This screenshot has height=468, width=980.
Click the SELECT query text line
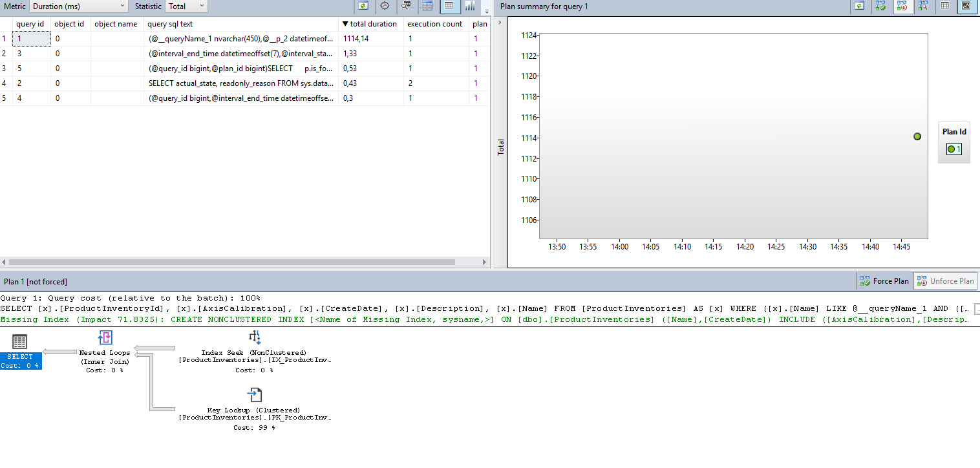[x=485, y=309]
